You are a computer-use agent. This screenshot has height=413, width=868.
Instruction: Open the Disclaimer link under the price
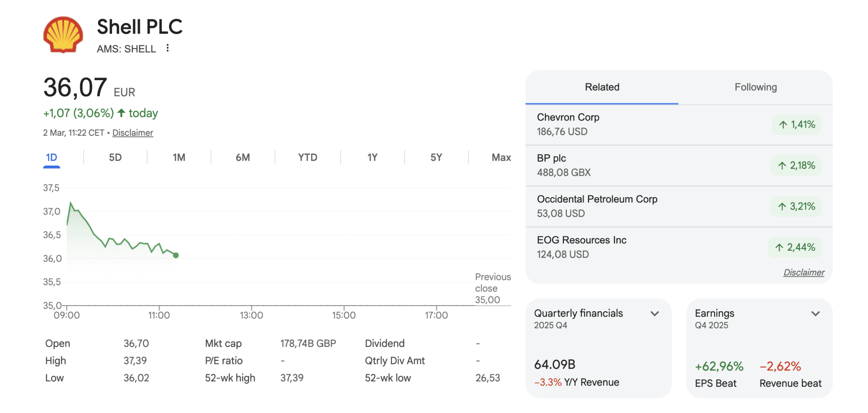133,133
